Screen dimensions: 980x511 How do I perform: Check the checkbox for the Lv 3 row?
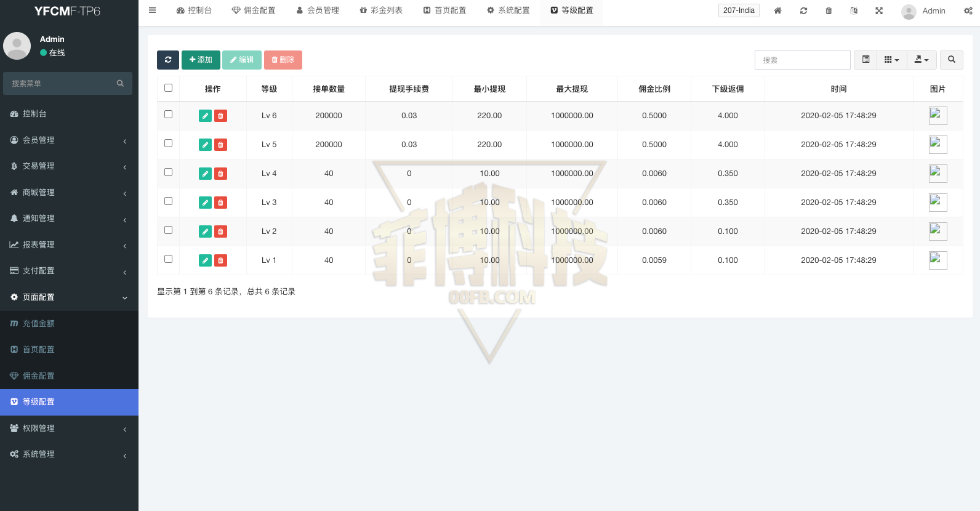168,201
